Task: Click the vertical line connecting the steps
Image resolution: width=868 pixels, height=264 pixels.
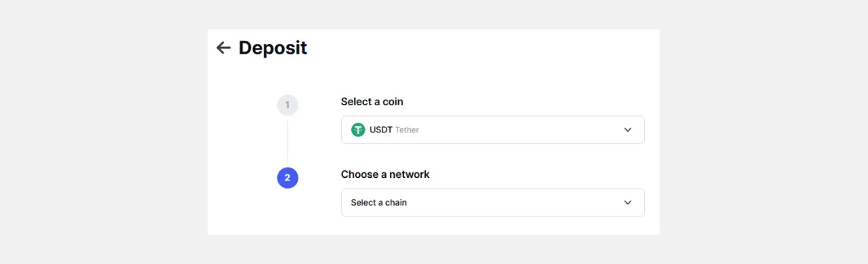Action: [288, 142]
